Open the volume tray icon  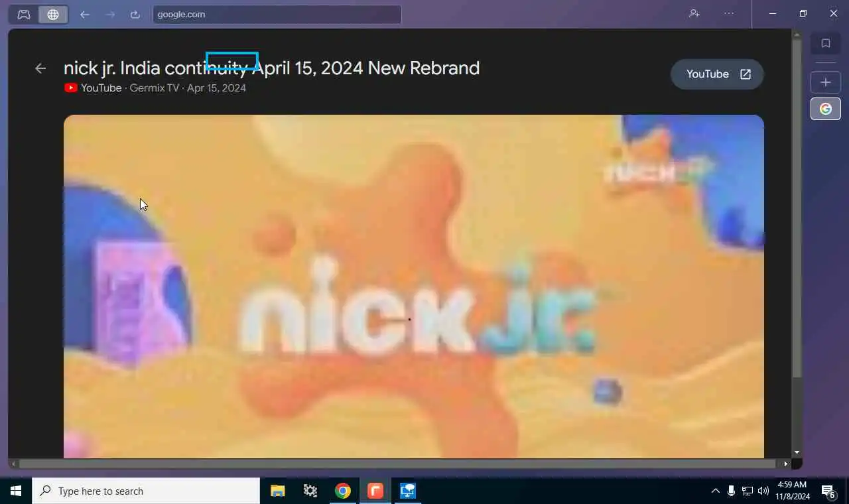coord(763,491)
